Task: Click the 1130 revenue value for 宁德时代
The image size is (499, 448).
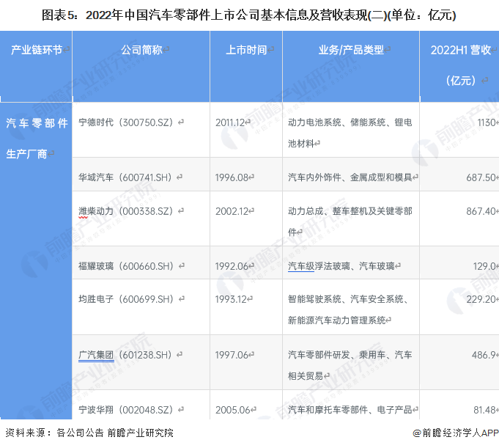Action: point(487,122)
